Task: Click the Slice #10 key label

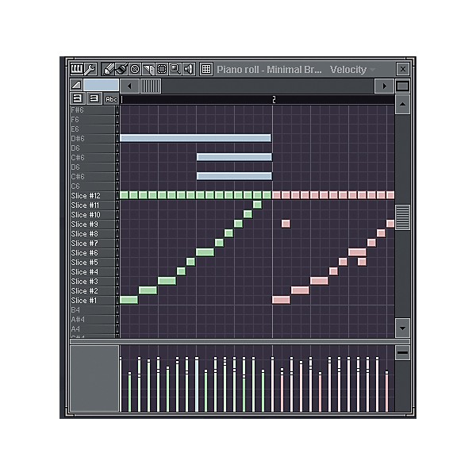Action: tap(86, 215)
